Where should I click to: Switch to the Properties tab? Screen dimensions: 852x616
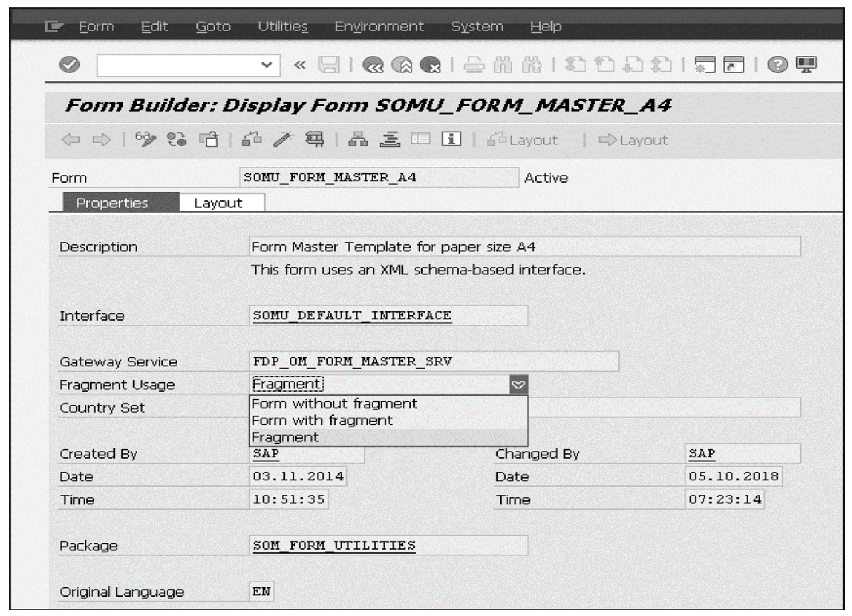click(121, 203)
